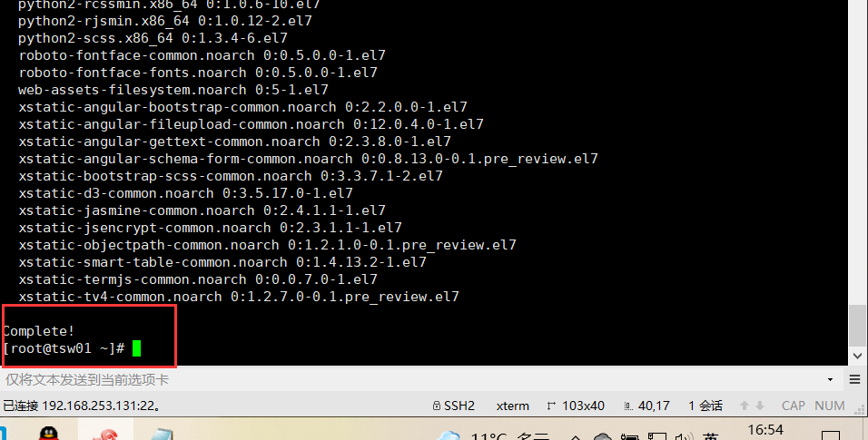Click the 'NUM' indicator in status bar
The width and height of the screenshot is (868, 440).
tap(829, 406)
